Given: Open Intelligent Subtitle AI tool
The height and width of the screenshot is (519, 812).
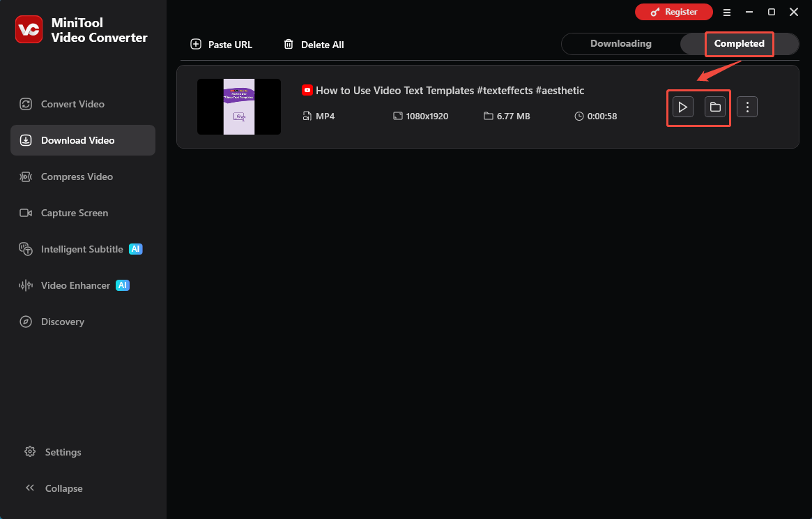Looking at the screenshot, I should [x=83, y=250].
